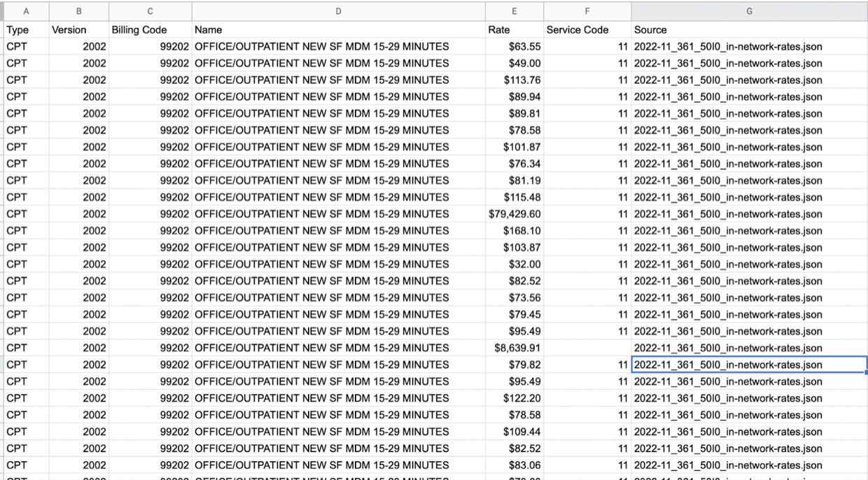Select column B header

[79, 11]
